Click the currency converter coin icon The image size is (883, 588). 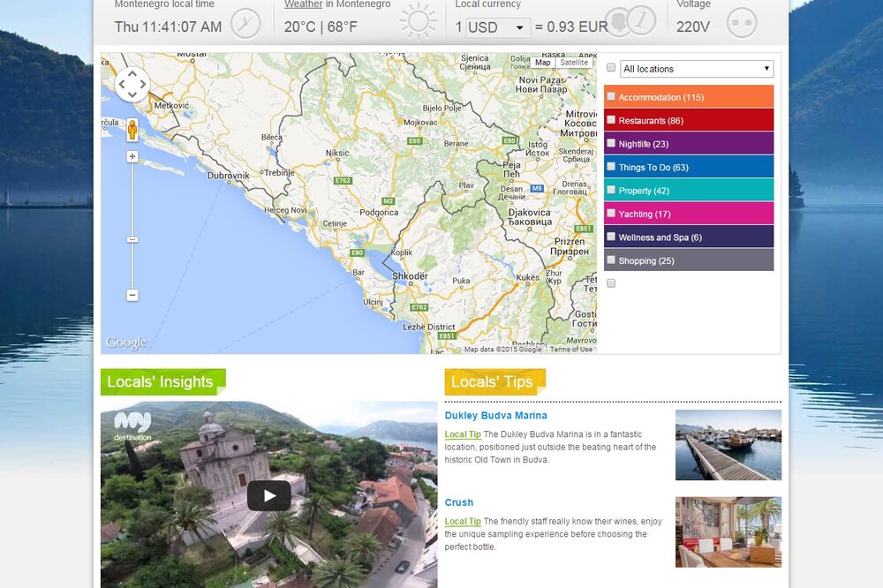point(639,21)
